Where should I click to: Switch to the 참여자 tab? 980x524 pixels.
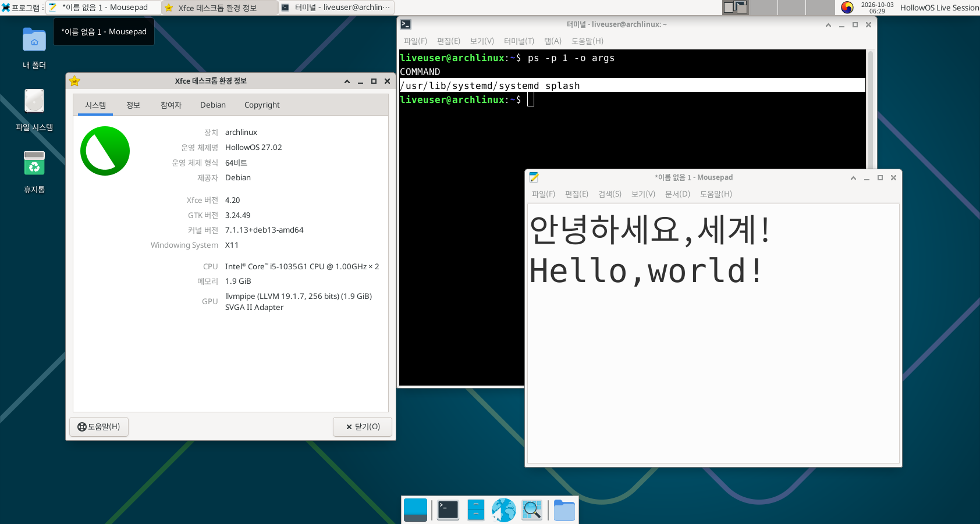(171, 105)
